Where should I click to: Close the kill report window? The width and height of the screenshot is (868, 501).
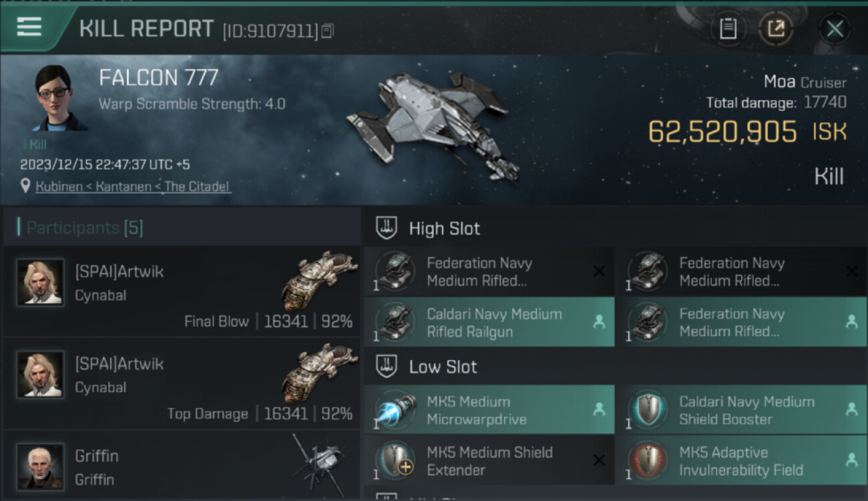click(x=835, y=29)
